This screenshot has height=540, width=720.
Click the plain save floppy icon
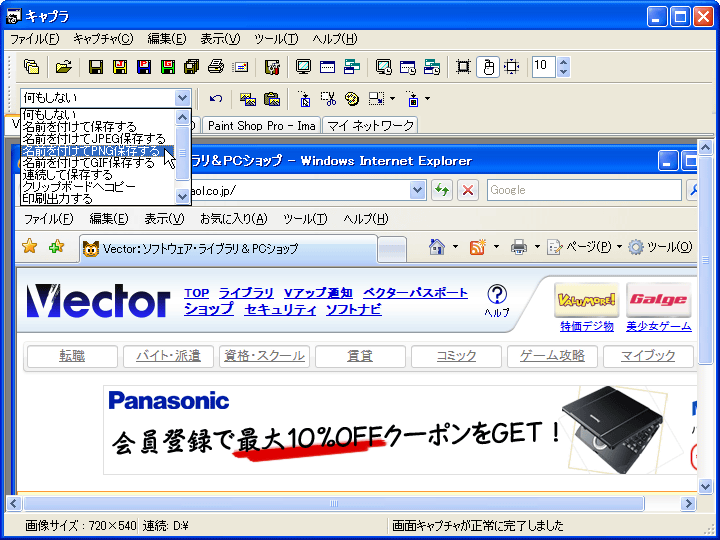96,67
